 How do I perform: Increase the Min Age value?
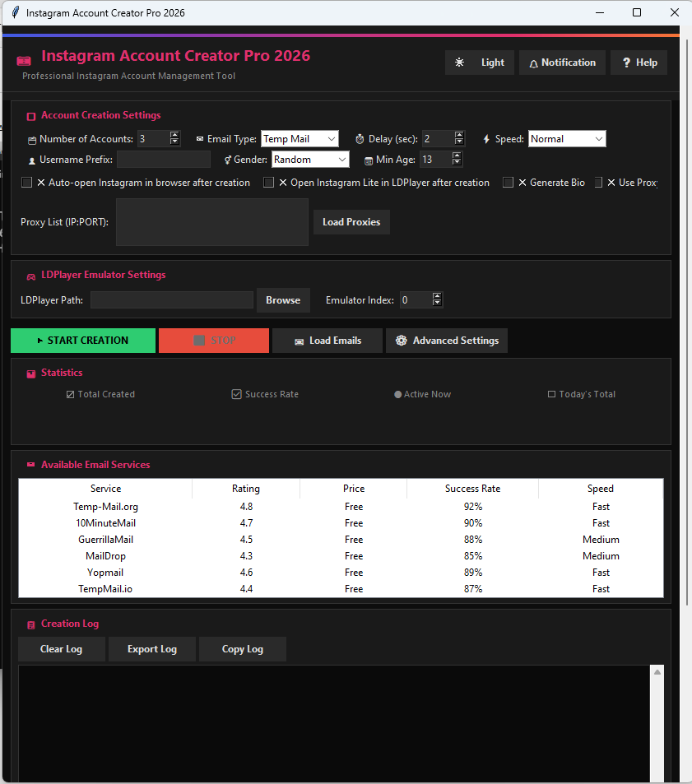coord(457,155)
